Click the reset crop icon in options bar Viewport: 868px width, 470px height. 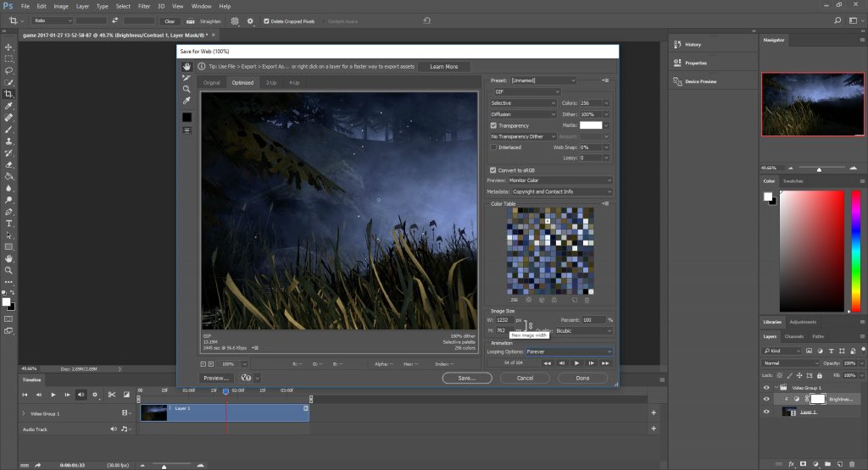tap(427, 20)
